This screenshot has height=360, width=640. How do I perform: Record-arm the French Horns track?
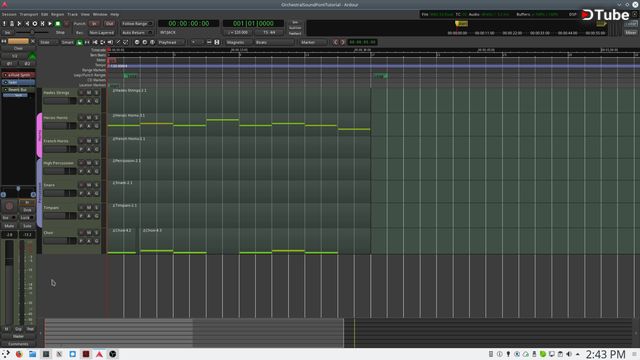(81, 141)
